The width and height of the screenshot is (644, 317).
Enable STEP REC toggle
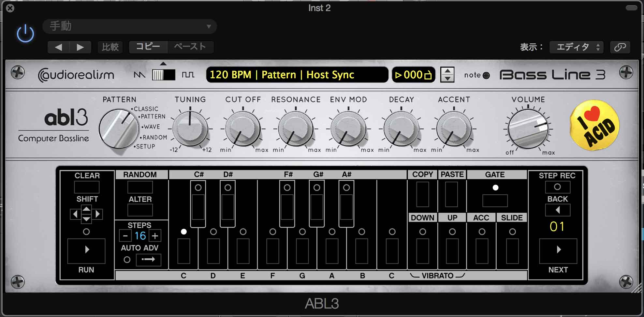(x=558, y=187)
